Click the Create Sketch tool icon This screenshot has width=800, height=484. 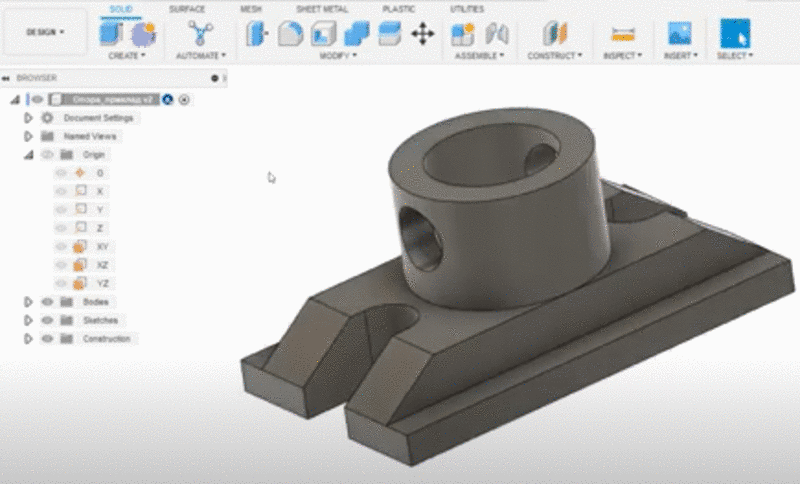(110, 33)
